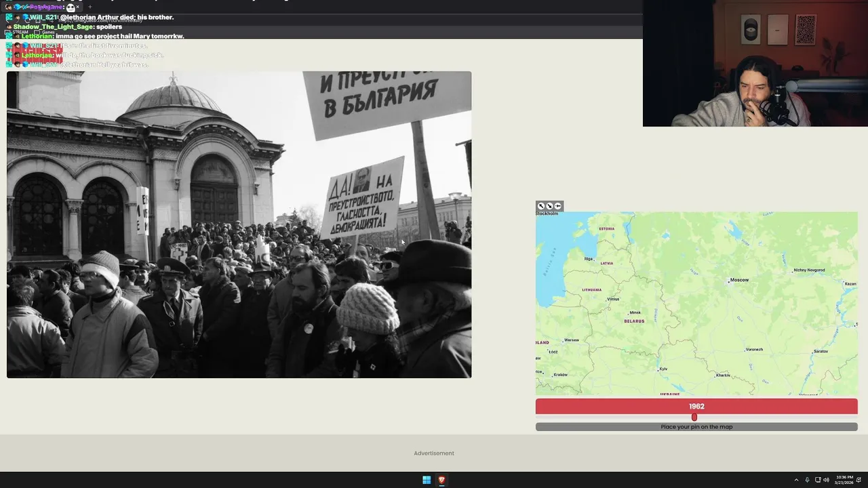The height and width of the screenshot is (488, 868).
Task: Click the LATVIA country label on the map
Action: point(606,263)
